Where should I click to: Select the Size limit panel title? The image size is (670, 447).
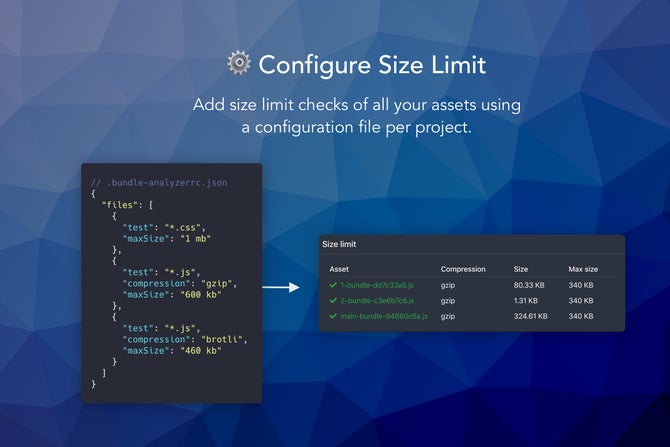click(339, 244)
